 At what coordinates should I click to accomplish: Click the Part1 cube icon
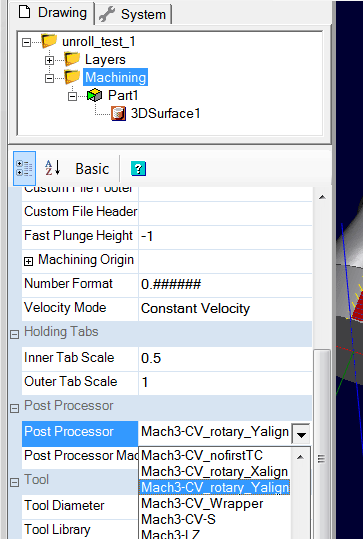95,95
